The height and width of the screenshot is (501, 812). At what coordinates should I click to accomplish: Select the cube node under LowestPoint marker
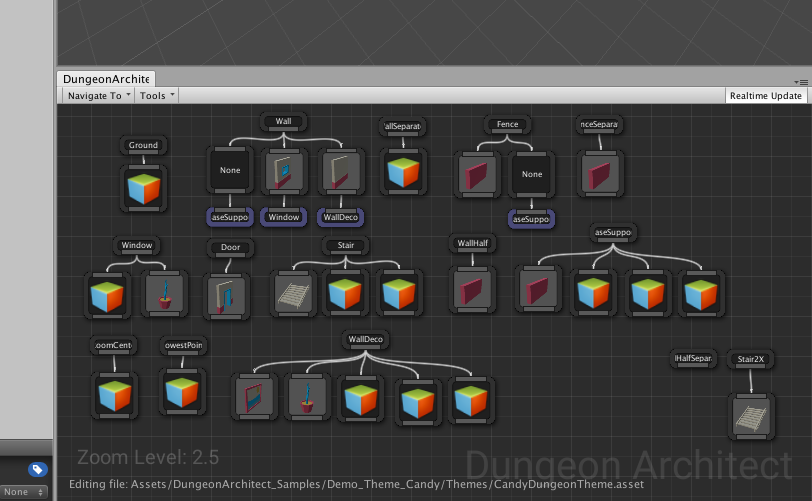point(182,392)
